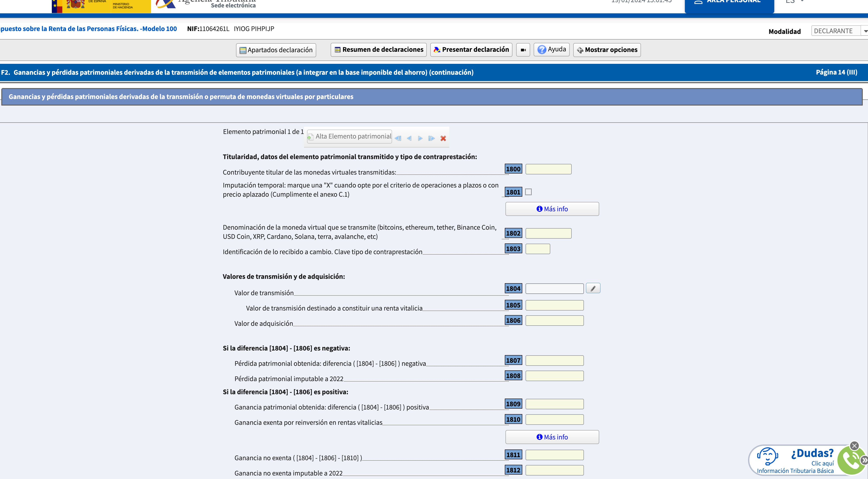Click the denominación moneda virtual field 1802

point(548,233)
